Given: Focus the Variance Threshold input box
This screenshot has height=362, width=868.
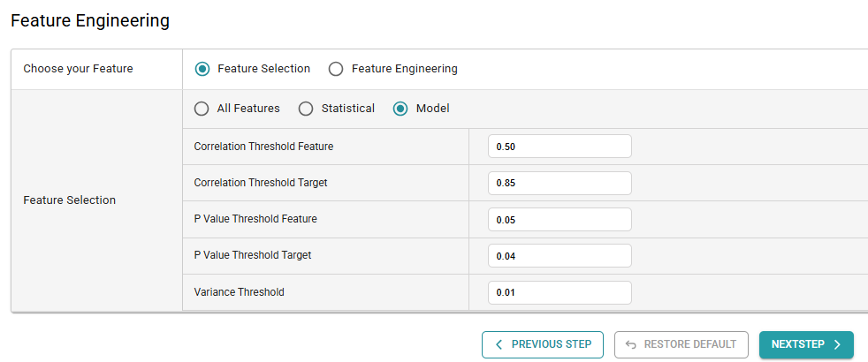Looking at the screenshot, I should coord(560,292).
